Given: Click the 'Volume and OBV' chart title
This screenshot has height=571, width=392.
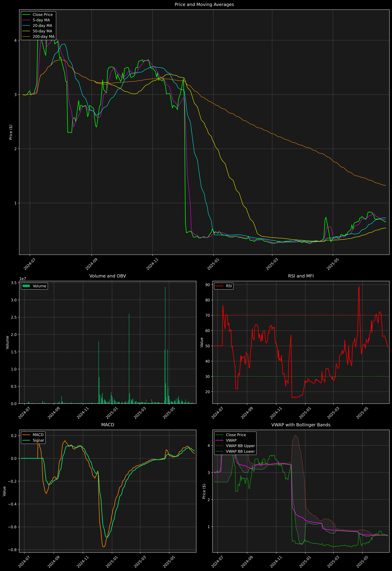Looking at the screenshot, I should [x=108, y=276].
